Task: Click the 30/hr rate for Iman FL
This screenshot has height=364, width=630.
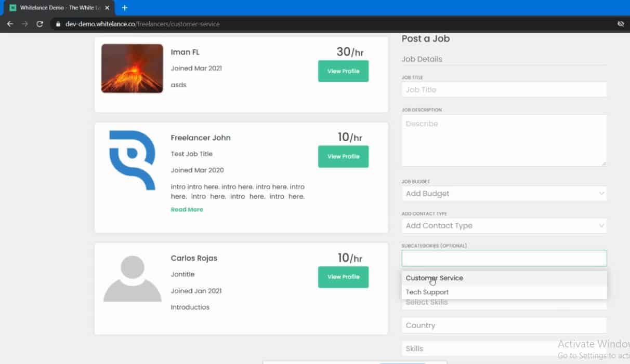Action: click(349, 51)
